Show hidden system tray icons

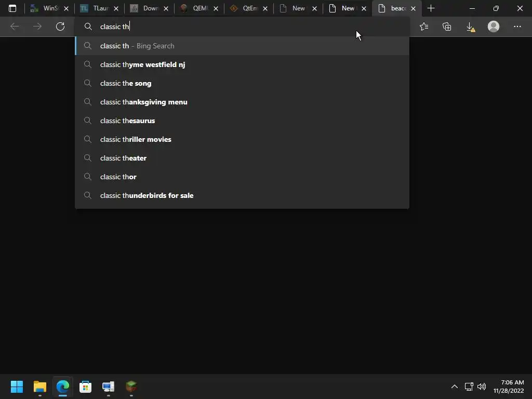[455, 387]
